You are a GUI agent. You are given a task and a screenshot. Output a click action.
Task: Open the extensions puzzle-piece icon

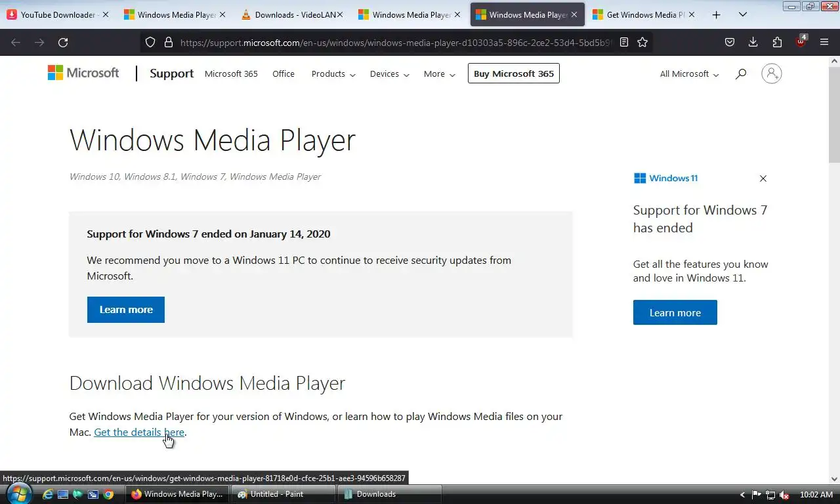point(777,42)
